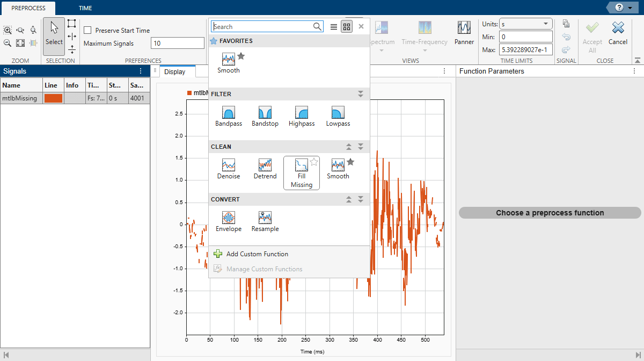The image size is (644, 361).
Task: Click the Panner view button
Action: point(464,33)
